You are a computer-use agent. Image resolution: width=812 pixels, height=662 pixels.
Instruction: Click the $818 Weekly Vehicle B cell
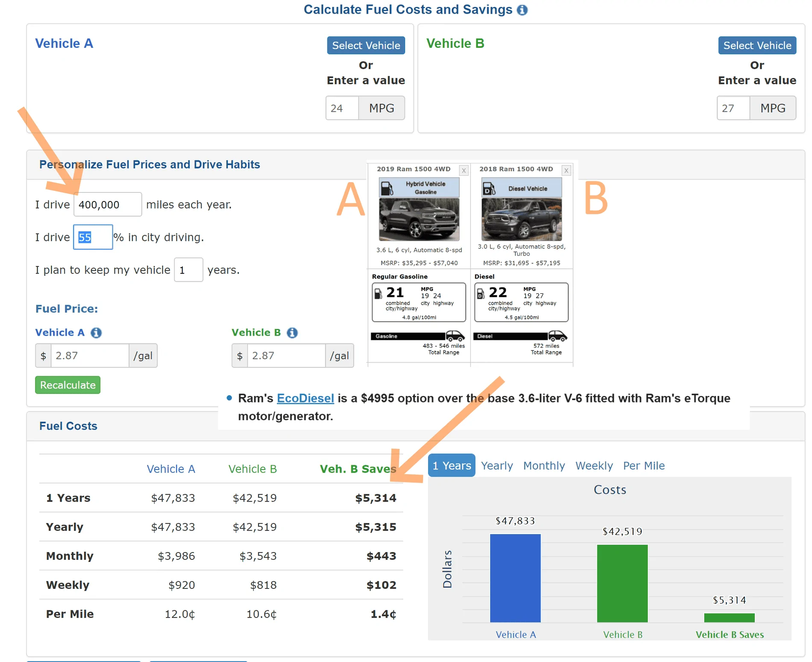point(263,585)
